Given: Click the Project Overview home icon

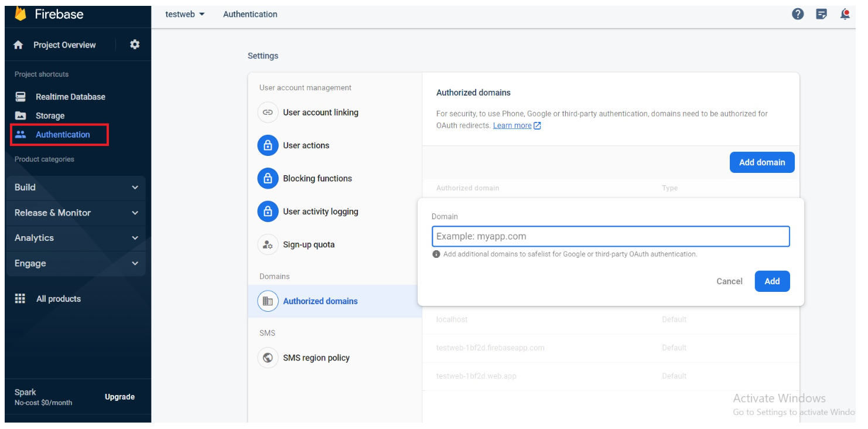Looking at the screenshot, I should [x=18, y=45].
